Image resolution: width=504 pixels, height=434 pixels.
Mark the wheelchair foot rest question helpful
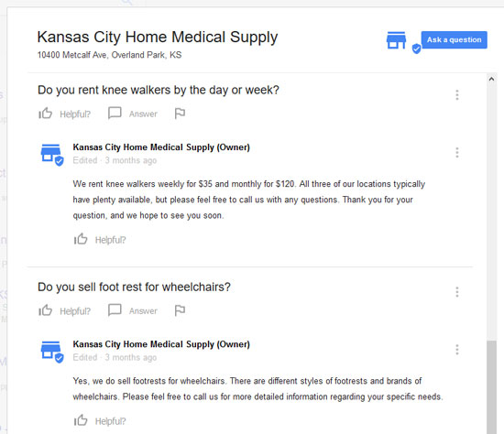[64, 310]
